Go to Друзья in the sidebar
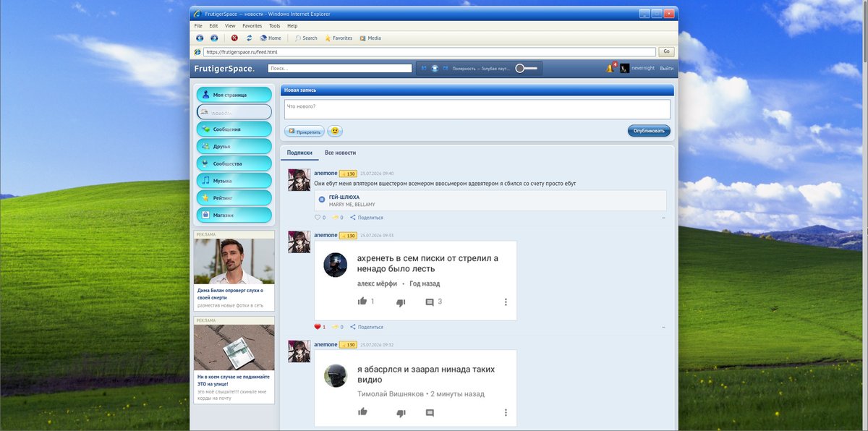The width and height of the screenshot is (868, 431). click(x=234, y=146)
